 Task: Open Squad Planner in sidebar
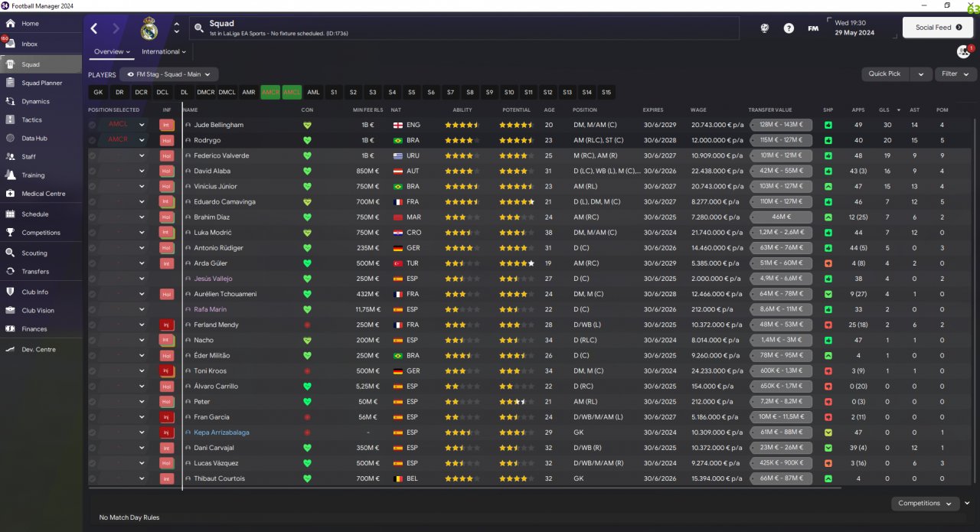coord(41,83)
